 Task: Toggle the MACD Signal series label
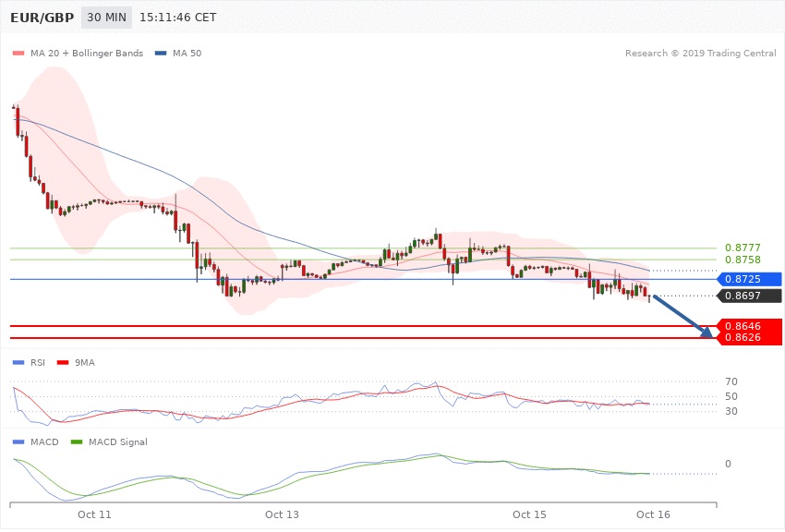[x=116, y=442]
